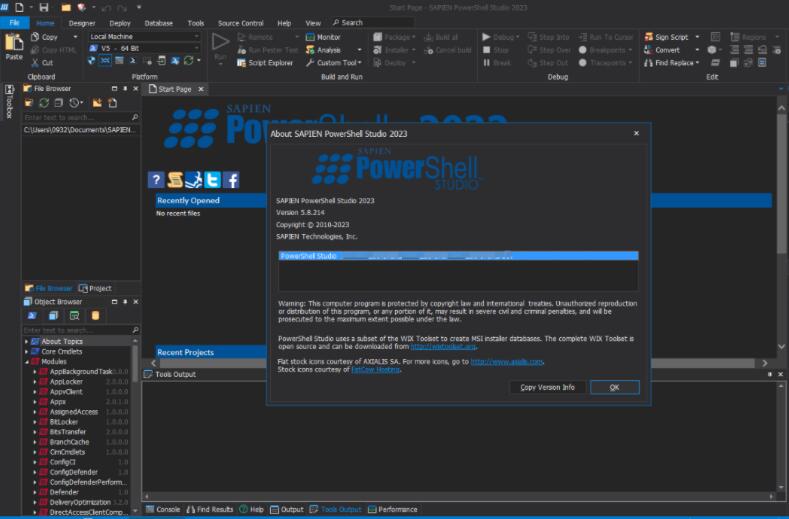789x519 pixels.
Task: Click the Analyze icon in the ribbon
Action: click(310, 50)
